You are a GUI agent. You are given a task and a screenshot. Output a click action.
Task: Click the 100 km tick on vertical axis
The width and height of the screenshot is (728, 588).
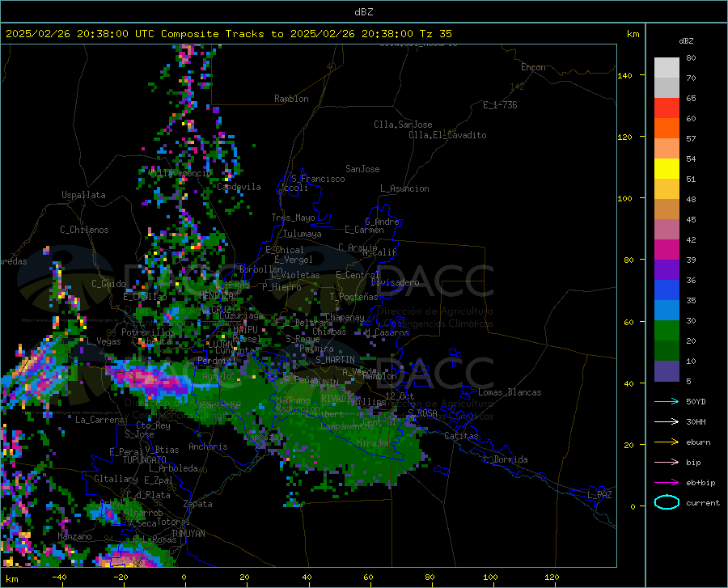[x=624, y=199]
